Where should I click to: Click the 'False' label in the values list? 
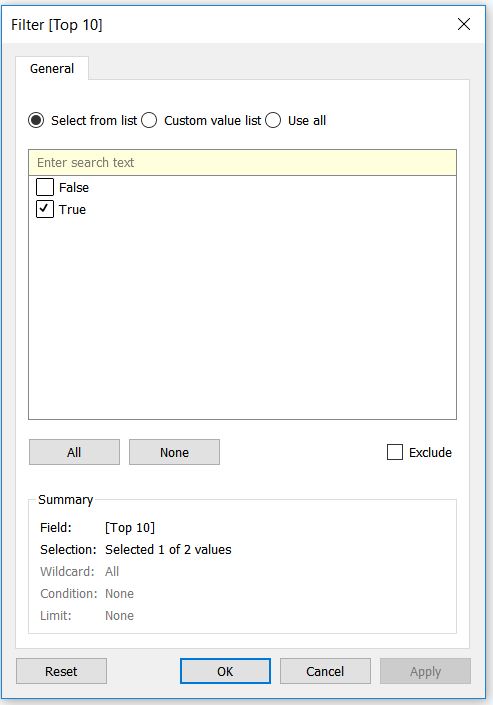coord(74,187)
